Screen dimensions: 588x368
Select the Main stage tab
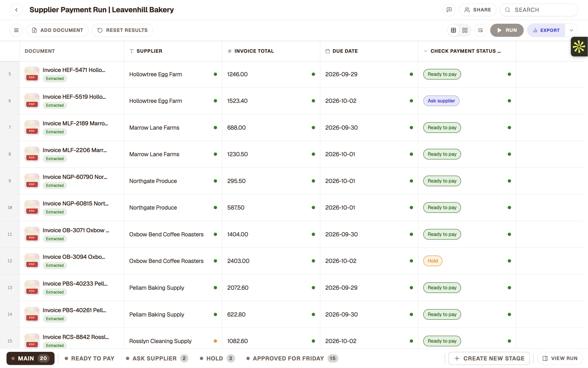coord(30,358)
